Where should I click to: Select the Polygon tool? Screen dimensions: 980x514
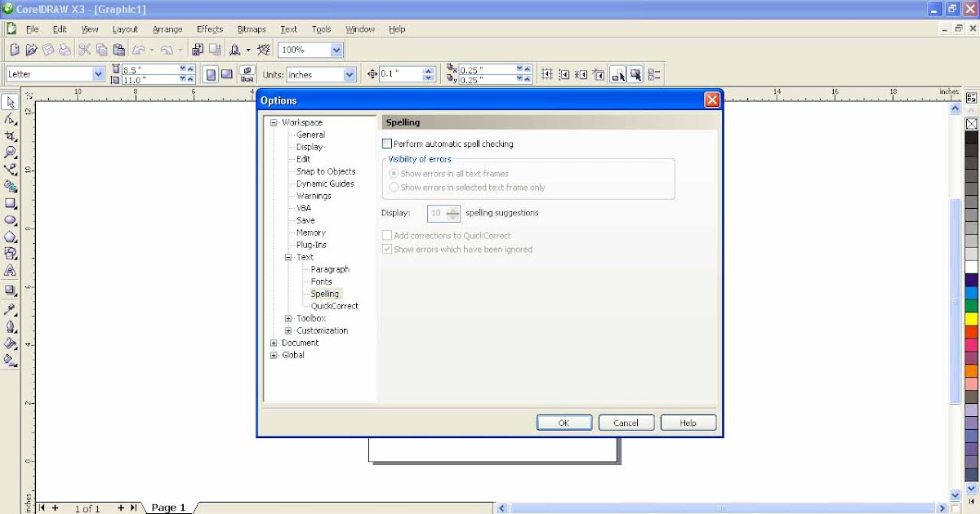point(11,237)
